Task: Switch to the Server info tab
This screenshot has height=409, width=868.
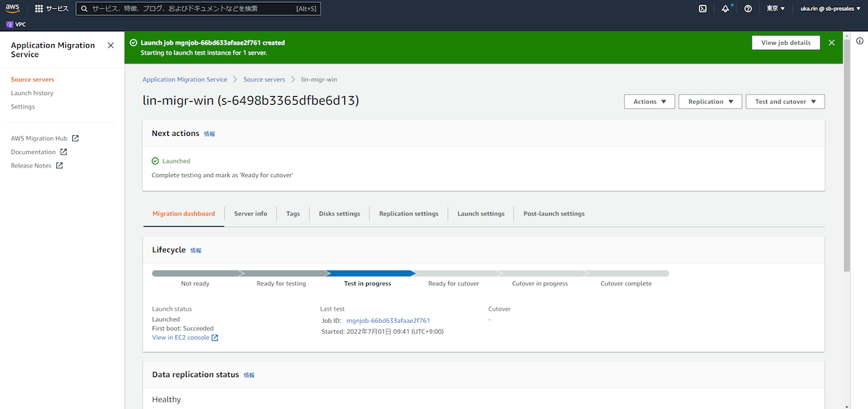Action: coord(250,214)
